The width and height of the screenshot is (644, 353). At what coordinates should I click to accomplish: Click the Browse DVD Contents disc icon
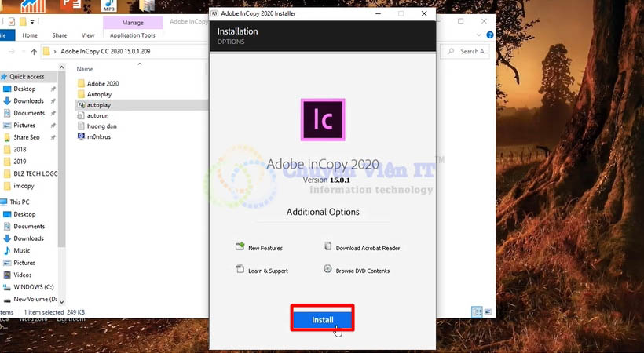click(x=328, y=270)
